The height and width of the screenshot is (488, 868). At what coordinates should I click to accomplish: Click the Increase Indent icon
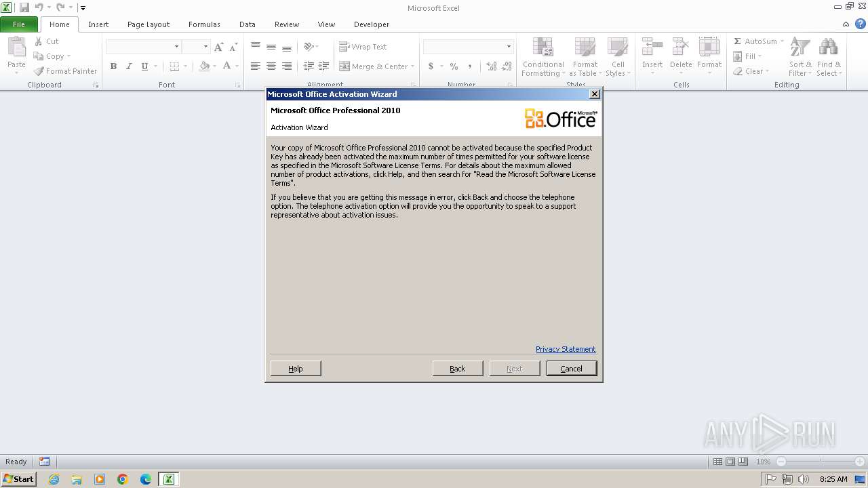point(324,66)
